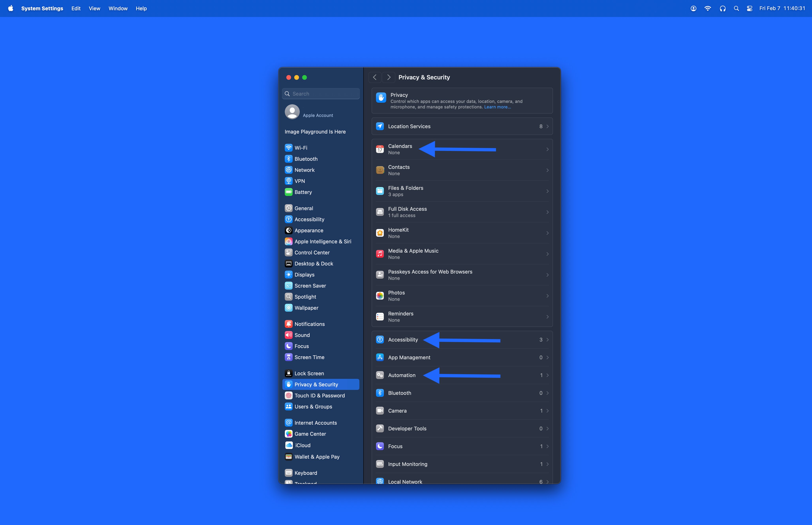Open iCloud settings
The image size is (812, 525).
tap(321, 445)
